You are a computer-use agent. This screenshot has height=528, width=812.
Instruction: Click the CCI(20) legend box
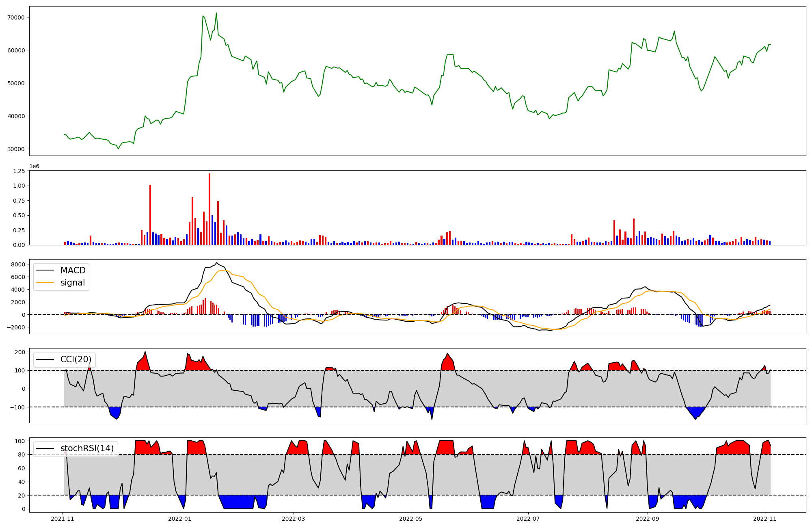(65, 359)
